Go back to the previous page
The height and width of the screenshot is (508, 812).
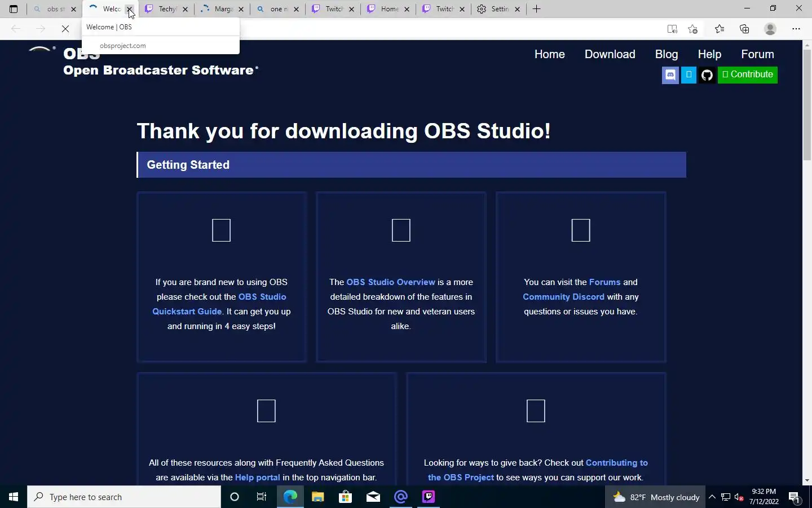click(16, 29)
